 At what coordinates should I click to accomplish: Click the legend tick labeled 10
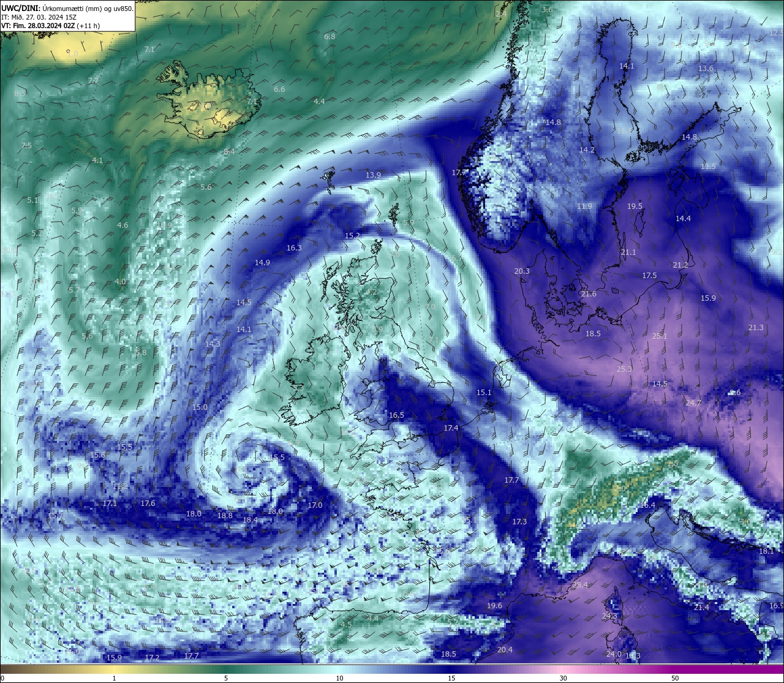339,678
